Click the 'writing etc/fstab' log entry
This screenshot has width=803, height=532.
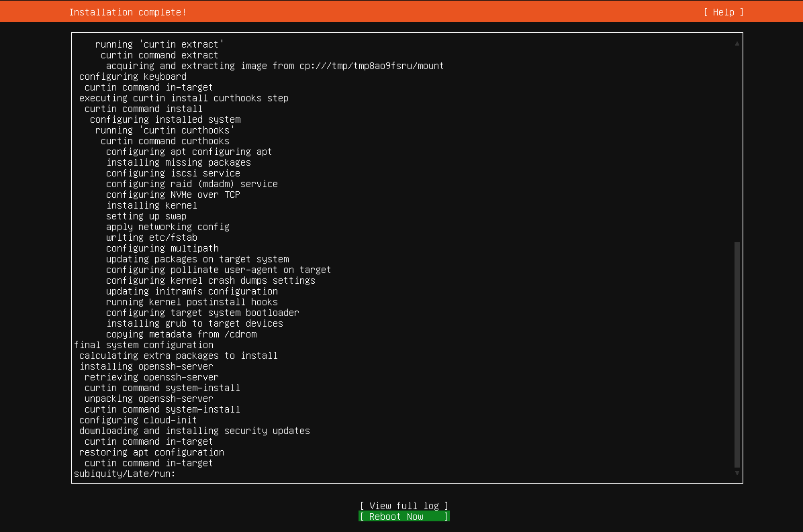(151, 237)
